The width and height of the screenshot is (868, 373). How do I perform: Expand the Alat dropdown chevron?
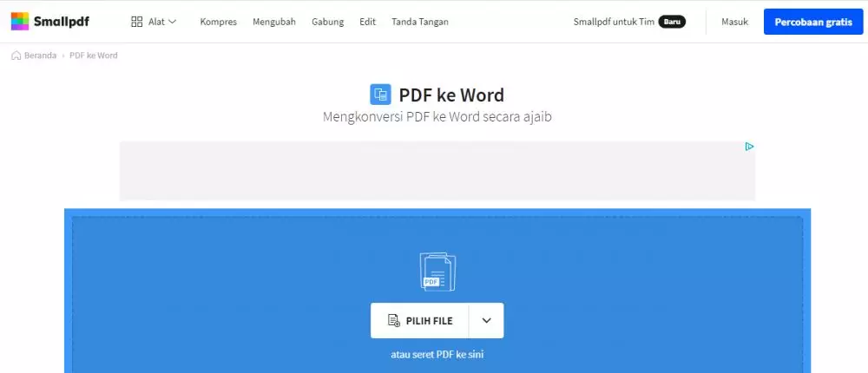point(172,22)
